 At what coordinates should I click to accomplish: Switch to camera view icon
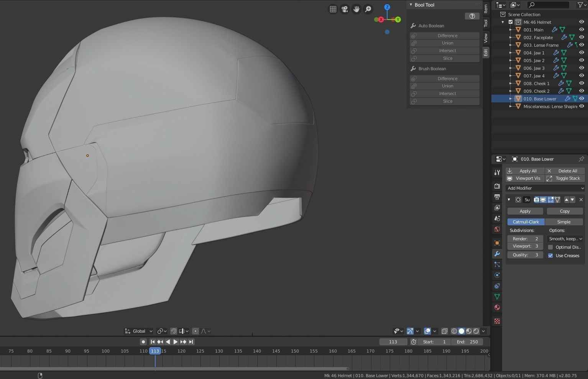click(x=345, y=9)
